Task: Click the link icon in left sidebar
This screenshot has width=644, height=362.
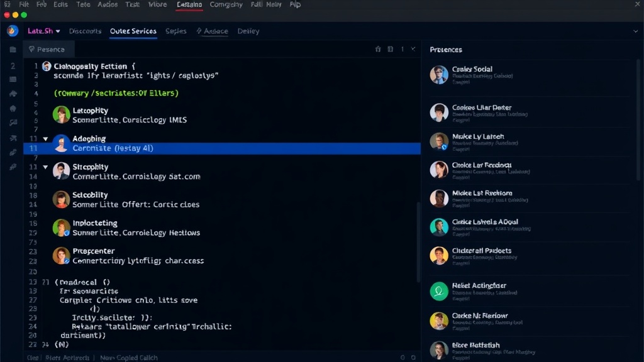Action: coord(13,152)
